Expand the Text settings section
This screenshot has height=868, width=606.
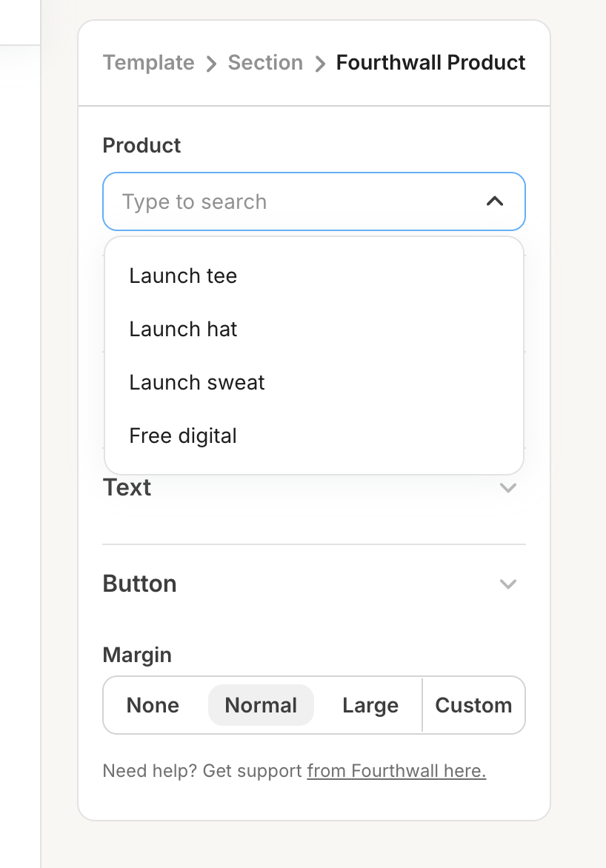point(127,488)
